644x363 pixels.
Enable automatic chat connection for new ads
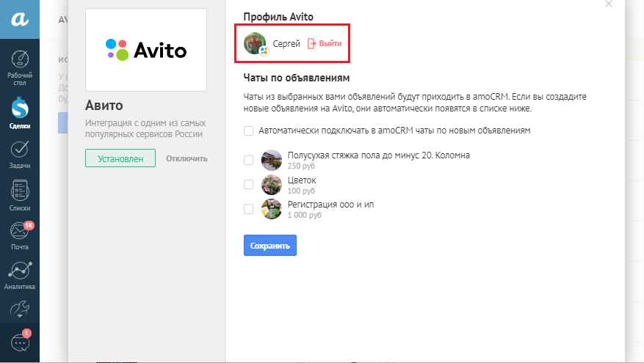tap(248, 131)
